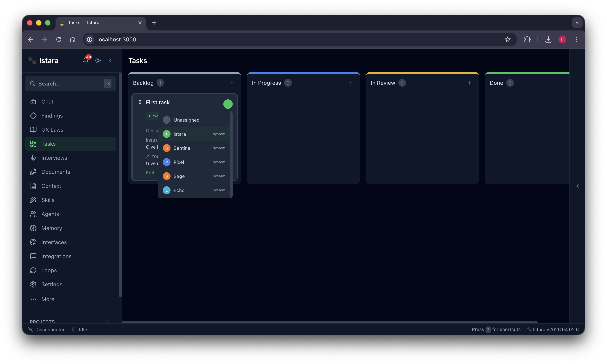Assign task to Sentinel agent
This screenshot has height=364, width=607.
(x=182, y=148)
